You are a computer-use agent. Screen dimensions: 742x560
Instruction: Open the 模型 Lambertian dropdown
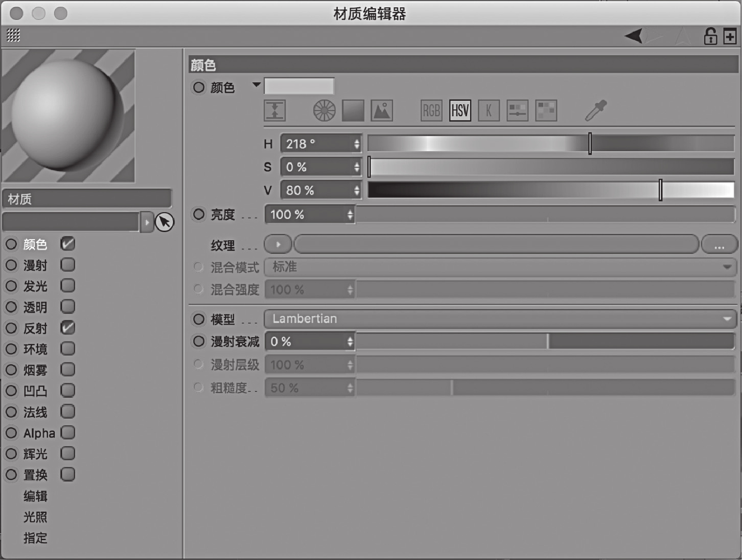pos(500,319)
